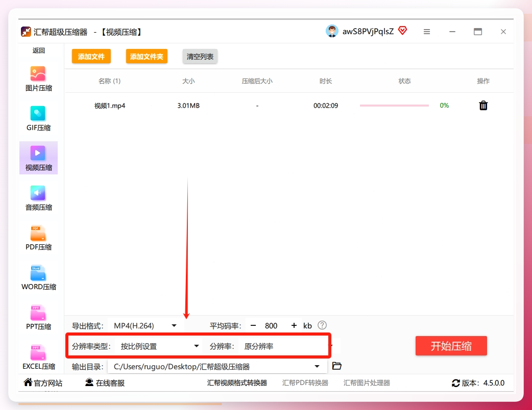Open the 汇帮PDF转换器 link
This screenshot has height=410, width=532.
coord(305,383)
